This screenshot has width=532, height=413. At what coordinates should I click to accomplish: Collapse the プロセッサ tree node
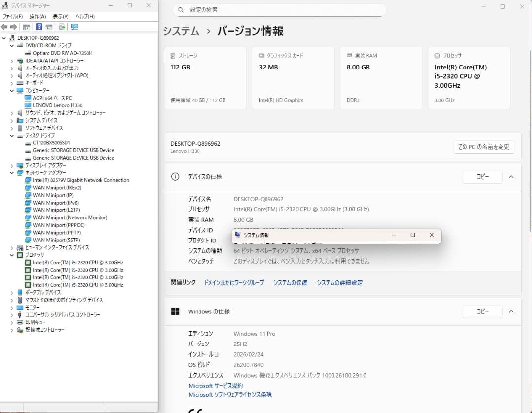pyautogui.click(x=12, y=255)
